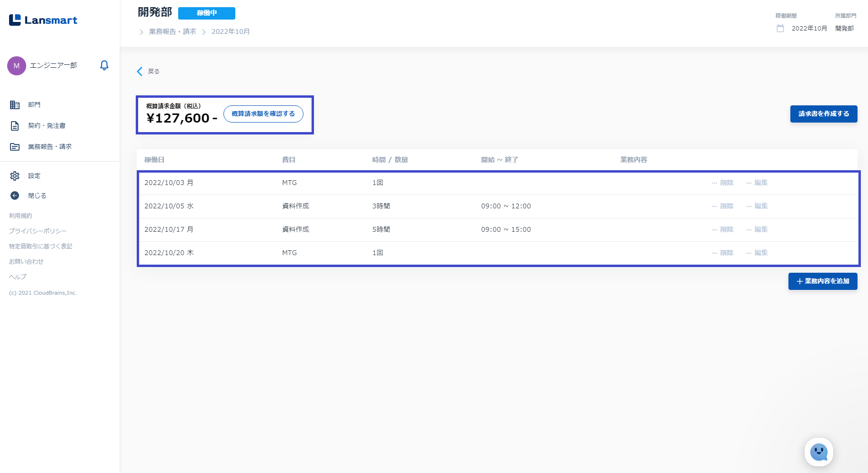Edit the 2022/10/17 資料作成 entry
Image resolution: width=868 pixels, height=473 pixels.
point(757,229)
